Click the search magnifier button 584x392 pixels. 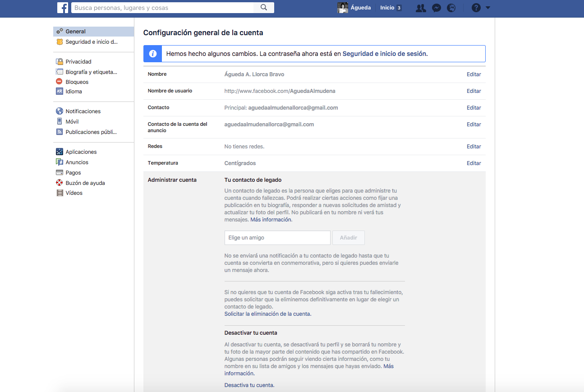264,8
